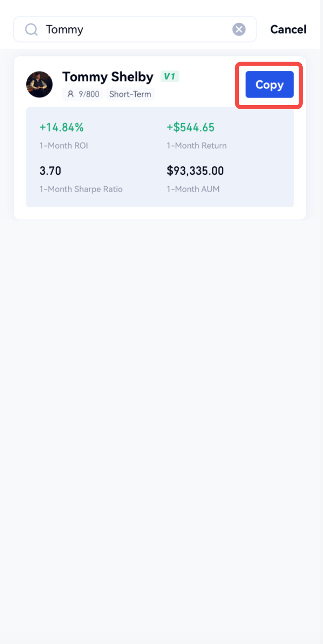
Task: Click the 1-Month Return label
Action: click(196, 146)
